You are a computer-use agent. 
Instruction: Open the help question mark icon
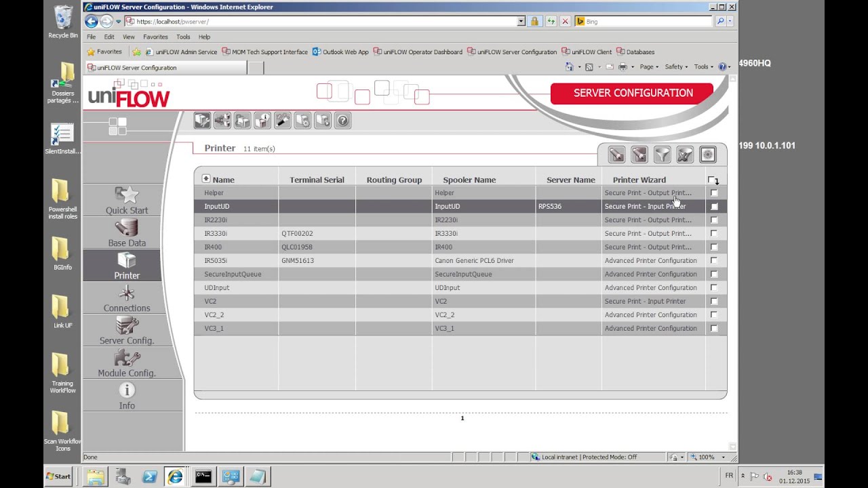(343, 121)
